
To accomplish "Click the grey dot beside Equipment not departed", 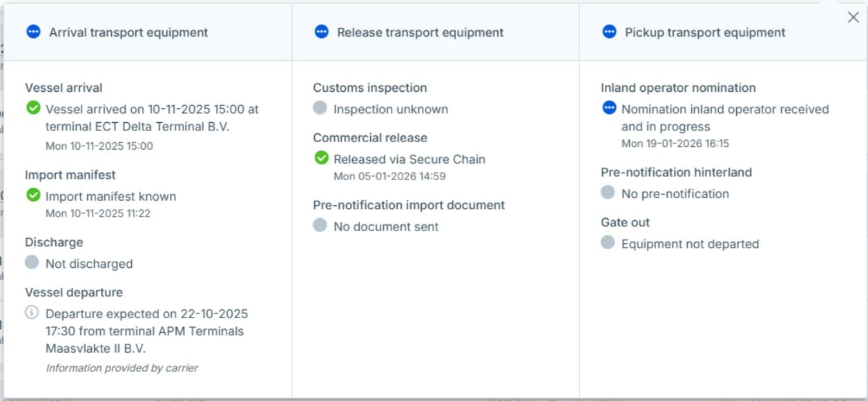I will (608, 243).
